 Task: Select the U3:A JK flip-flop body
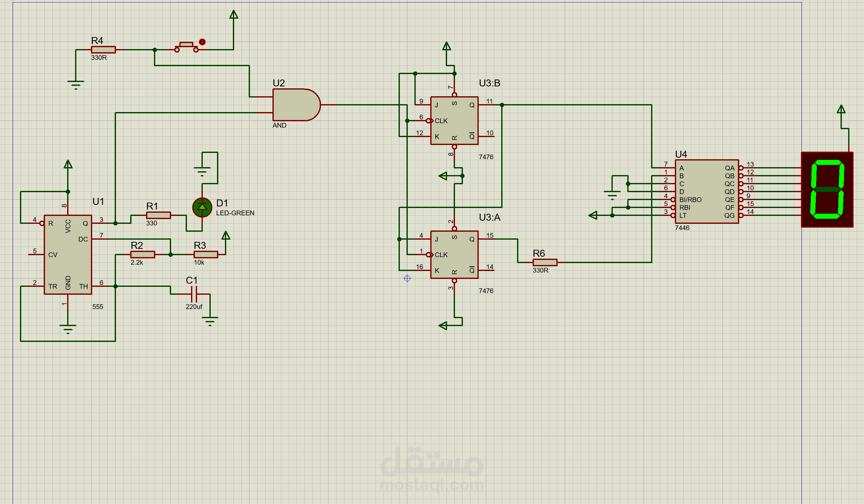pyautogui.click(x=454, y=255)
